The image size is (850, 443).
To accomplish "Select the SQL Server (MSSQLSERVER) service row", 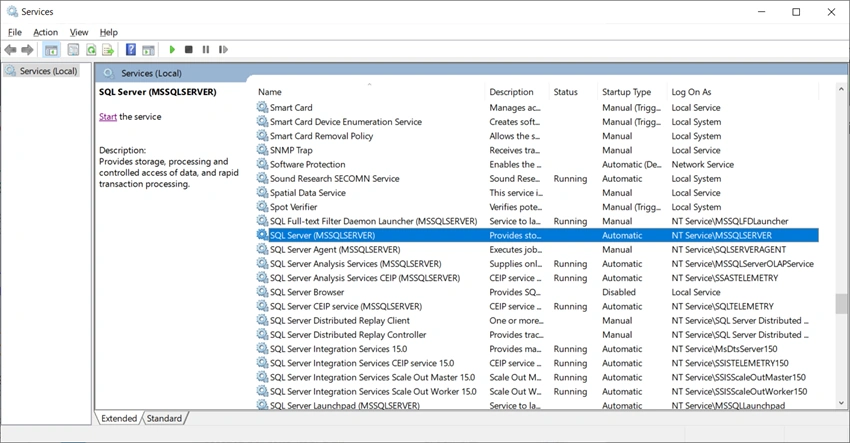I will (x=537, y=235).
